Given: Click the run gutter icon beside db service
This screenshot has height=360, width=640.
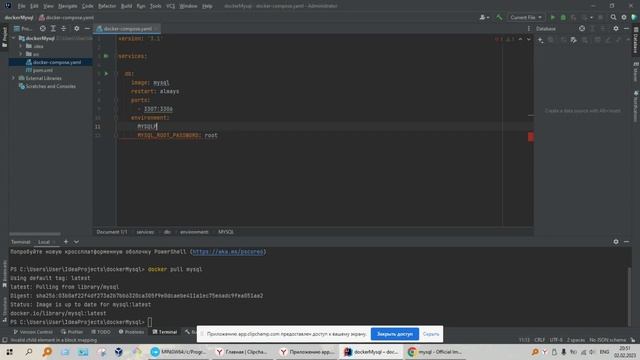Looking at the screenshot, I should [106, 73].
